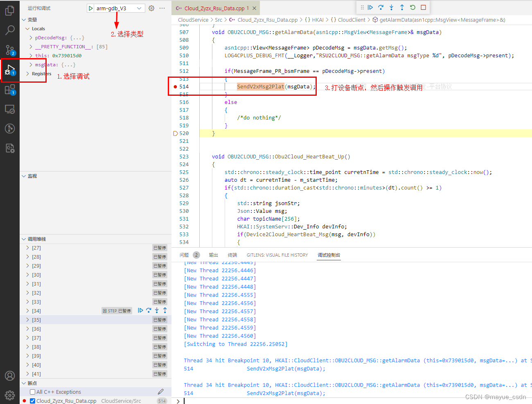This screenshot has width=532, height=404.
Task: Switch to the 输出 panel tab
Action: point(213,255)
